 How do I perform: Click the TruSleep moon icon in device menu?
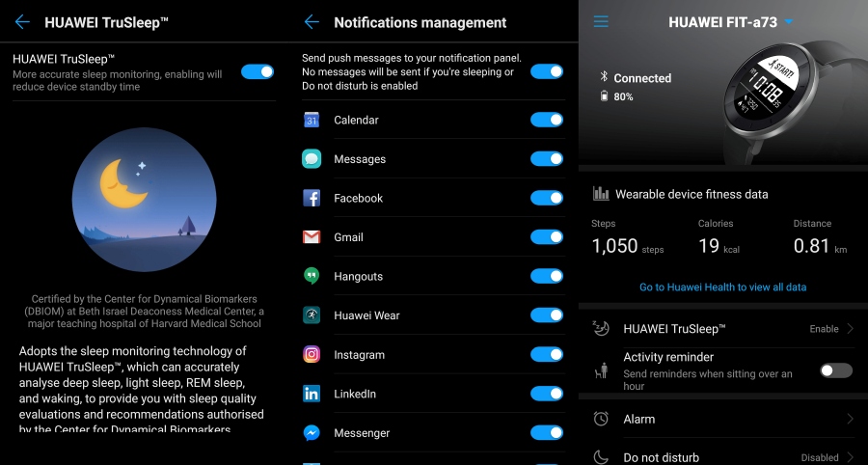[601, 328]
